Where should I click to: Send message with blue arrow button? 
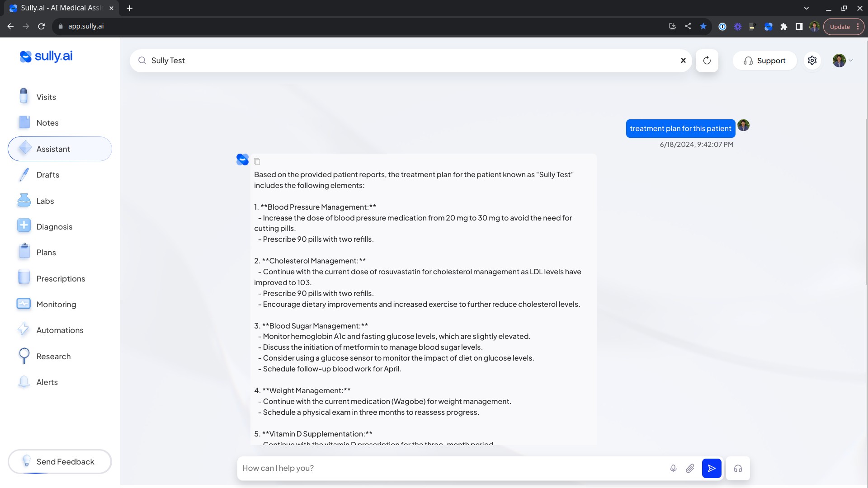[711, 469]
